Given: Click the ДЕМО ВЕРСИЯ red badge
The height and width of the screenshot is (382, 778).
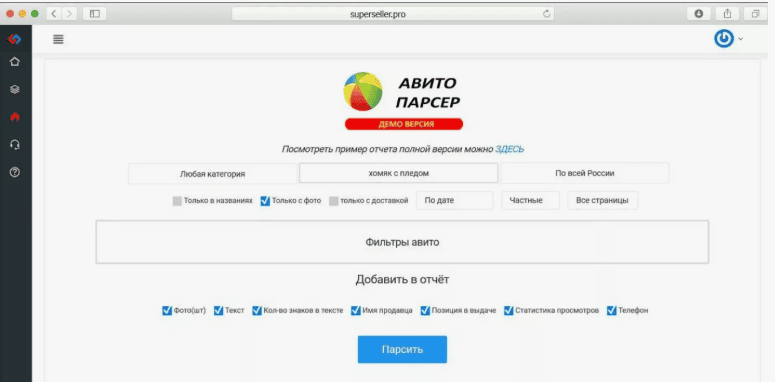Looking at the screenshot, I should coord(404,124).
